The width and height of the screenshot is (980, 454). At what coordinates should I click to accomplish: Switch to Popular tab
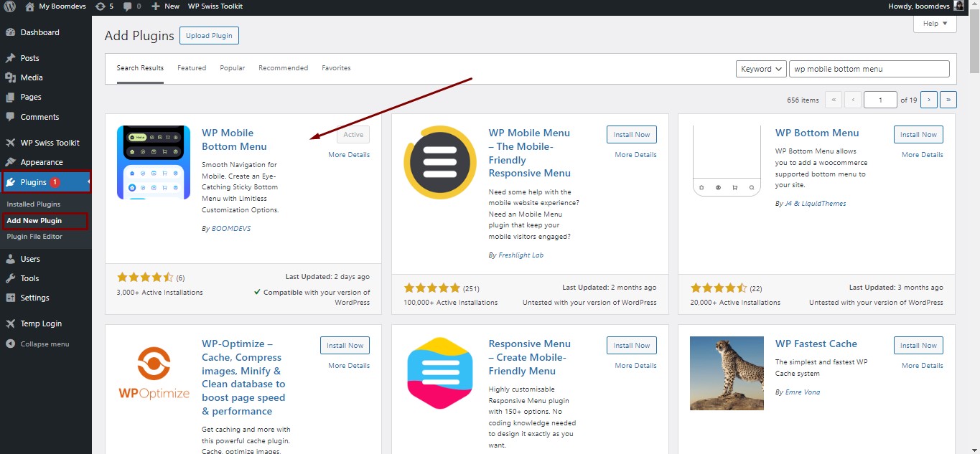tap(233, 68)
